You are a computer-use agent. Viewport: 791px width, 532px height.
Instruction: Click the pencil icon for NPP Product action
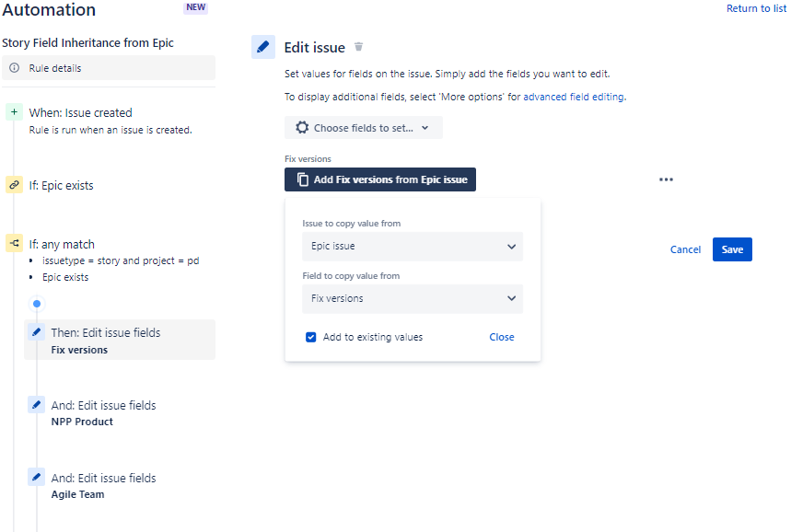[x=36, y=404]
